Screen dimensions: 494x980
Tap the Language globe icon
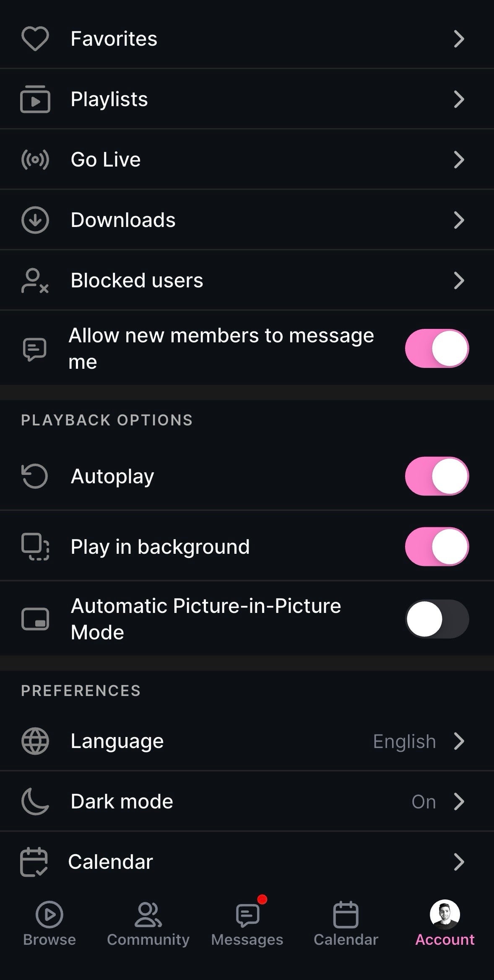click(35, 741)
